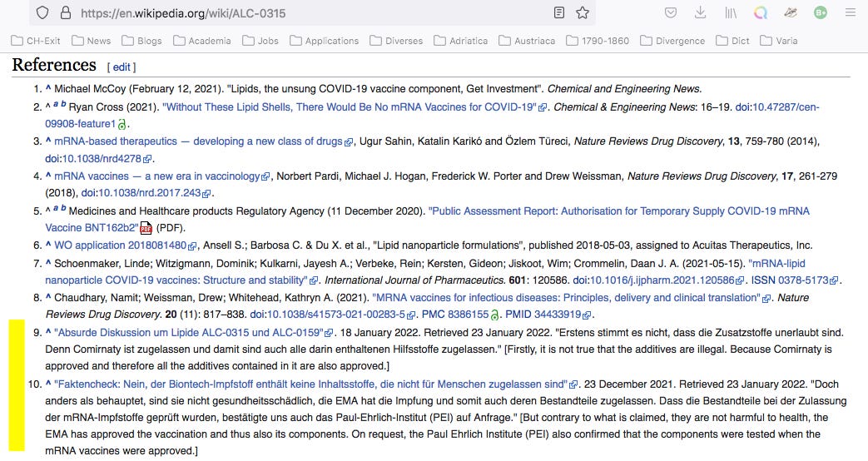Open the Adriatica bookmarks folder
This screenshot has width=868, height=461.
(x=461, y=41)
